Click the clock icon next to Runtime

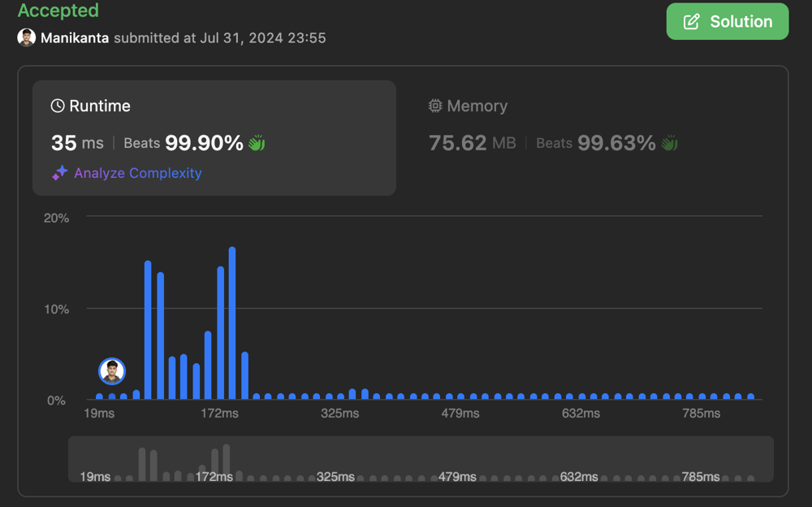tap(58, 106)
